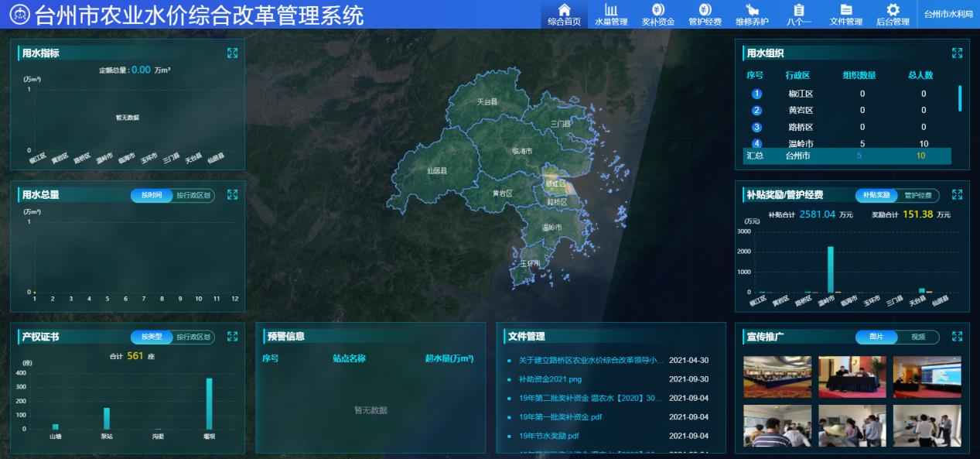Switch 产权证书 chart to 按行政区划

coord(193,337)
